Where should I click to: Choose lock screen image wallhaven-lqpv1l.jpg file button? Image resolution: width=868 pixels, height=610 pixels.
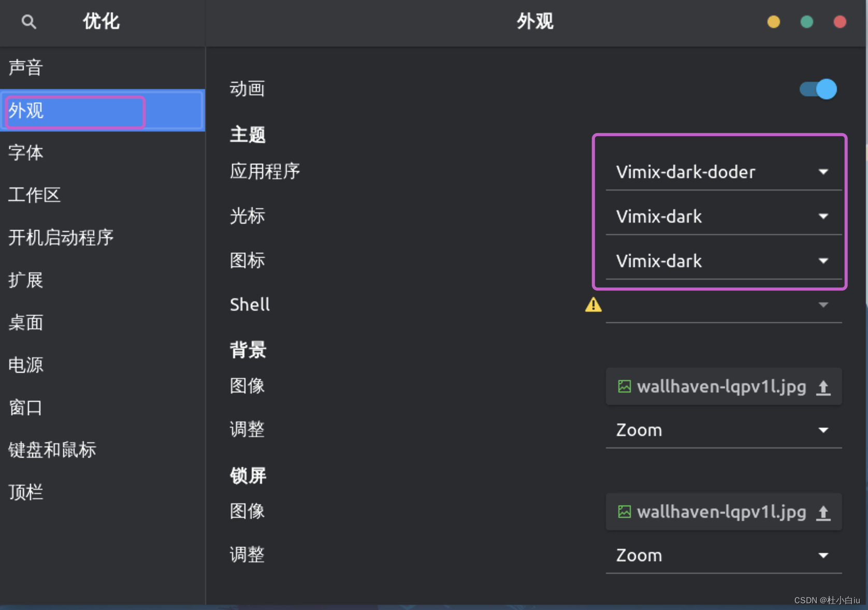[x=724, y=512]
